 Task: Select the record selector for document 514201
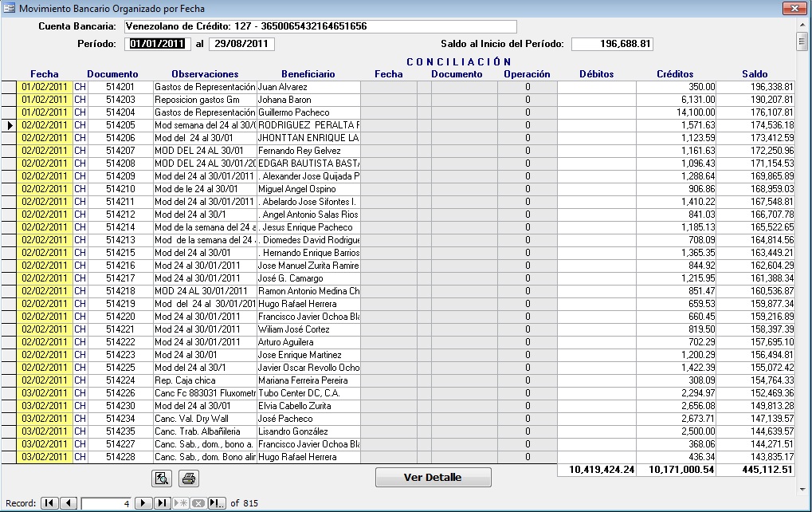click(x=9, y=87)
